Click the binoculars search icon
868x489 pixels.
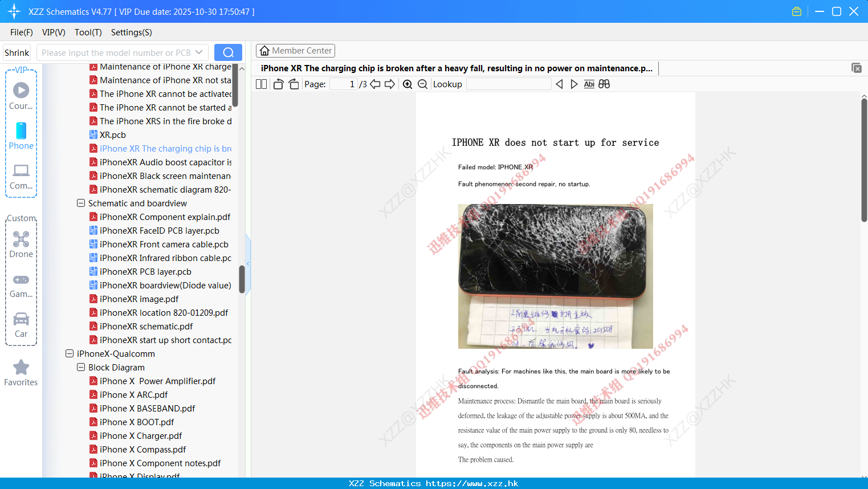pyautogui.click(x=604, y=84)
